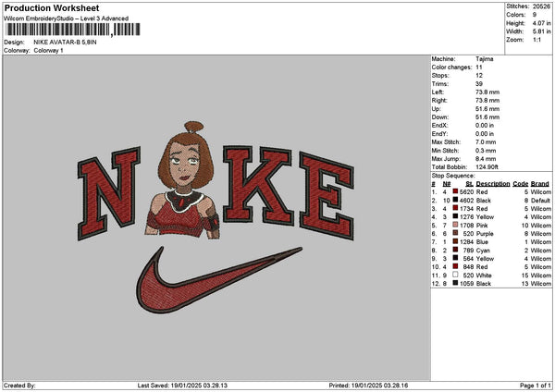Click the Wilcom EmbroideryStudio subtitle line

click(66, 18)
